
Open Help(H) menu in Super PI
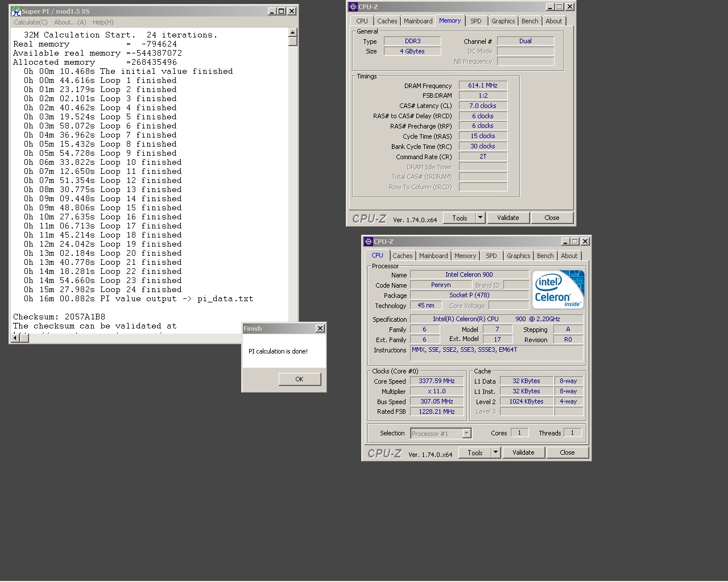(x=103, y=22)
